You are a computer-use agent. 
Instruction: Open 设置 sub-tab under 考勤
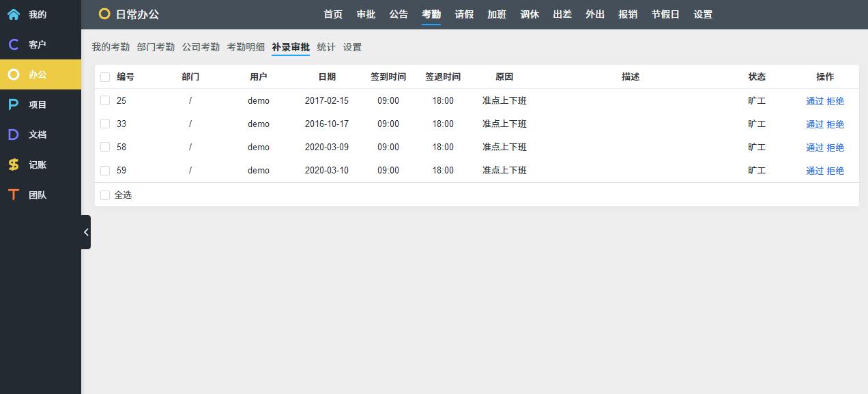click(352, 47)
